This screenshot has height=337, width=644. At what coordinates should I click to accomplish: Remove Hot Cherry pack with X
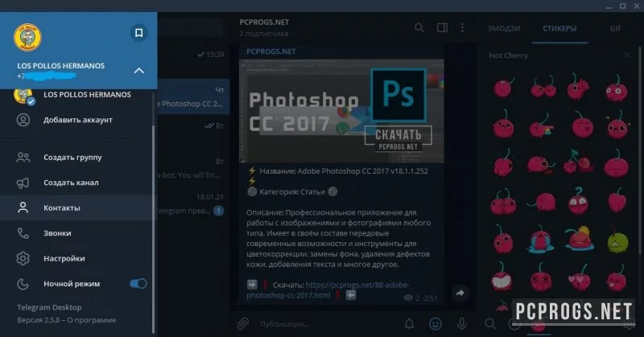point(627,55)
